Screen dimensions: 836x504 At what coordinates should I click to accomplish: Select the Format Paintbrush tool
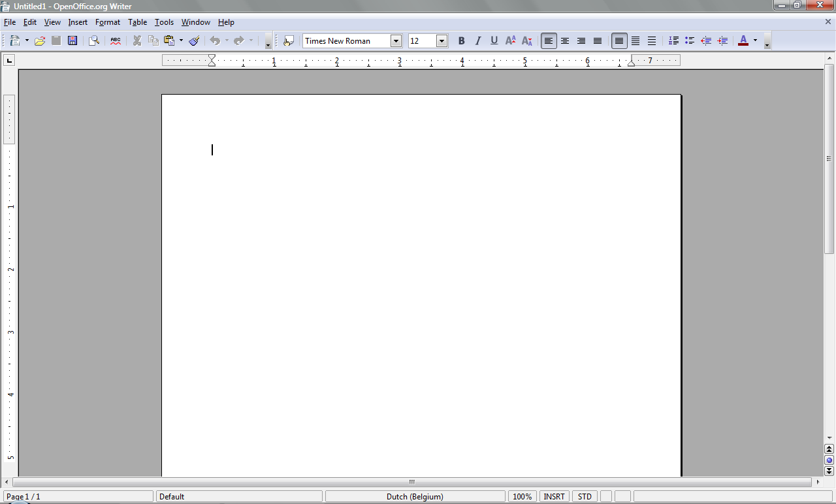coord(194,41)
